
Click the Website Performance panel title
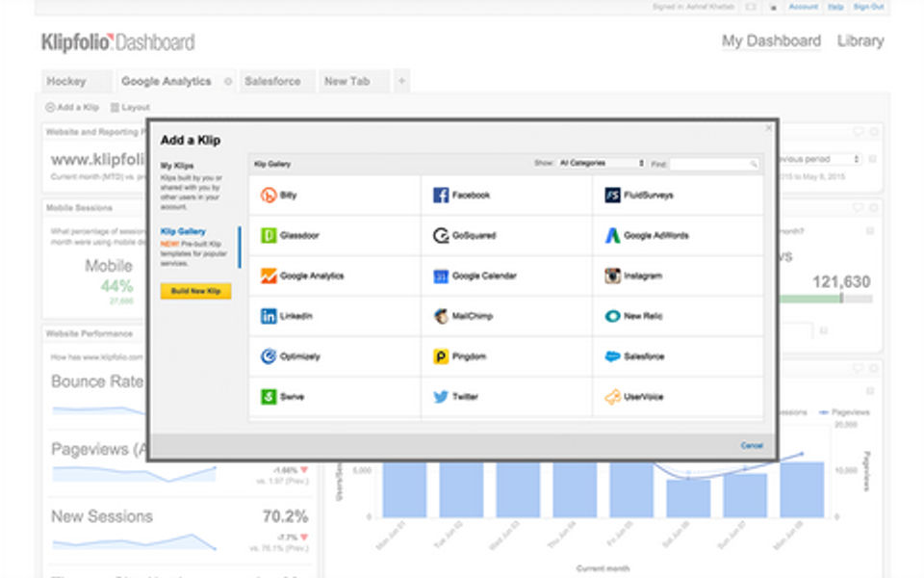(x=90, y=334)
